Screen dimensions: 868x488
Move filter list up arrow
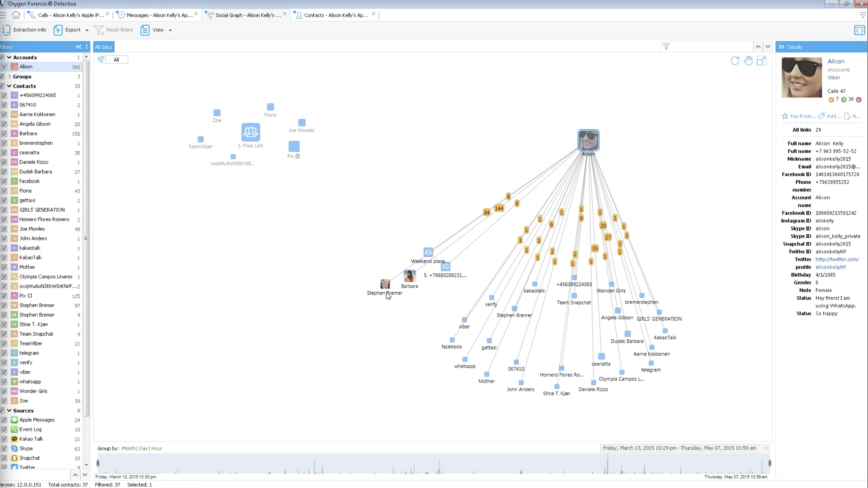coord(75,475)
